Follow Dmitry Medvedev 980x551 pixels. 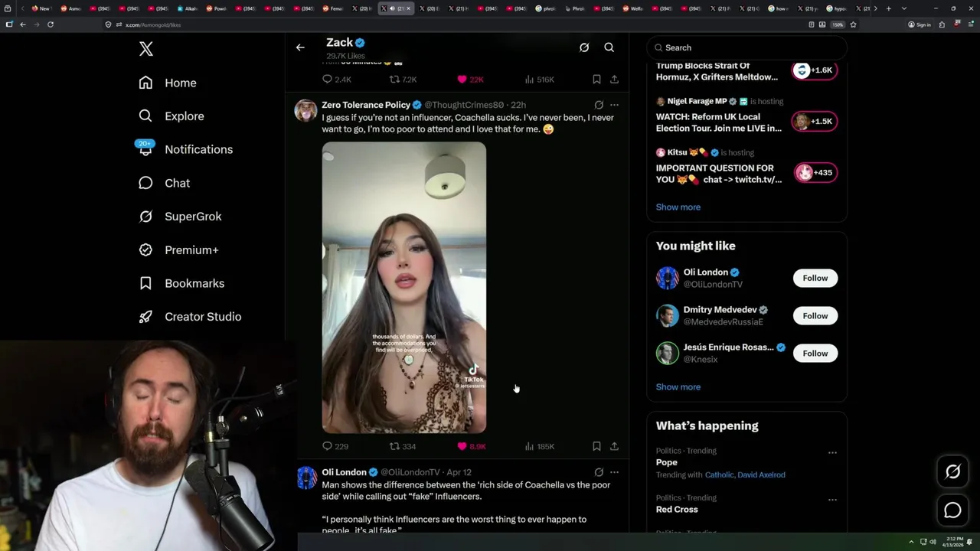[815, 315]
